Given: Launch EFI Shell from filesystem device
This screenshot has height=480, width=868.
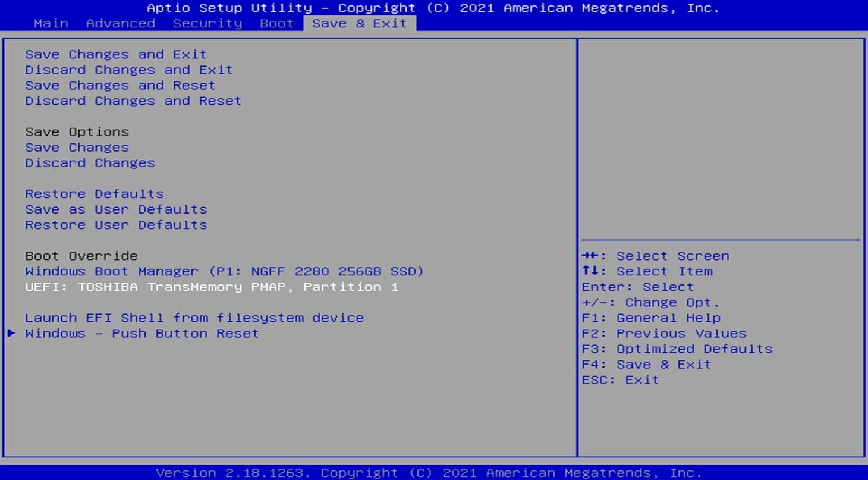Looking at the screenshot, I should tap(194, 317).
